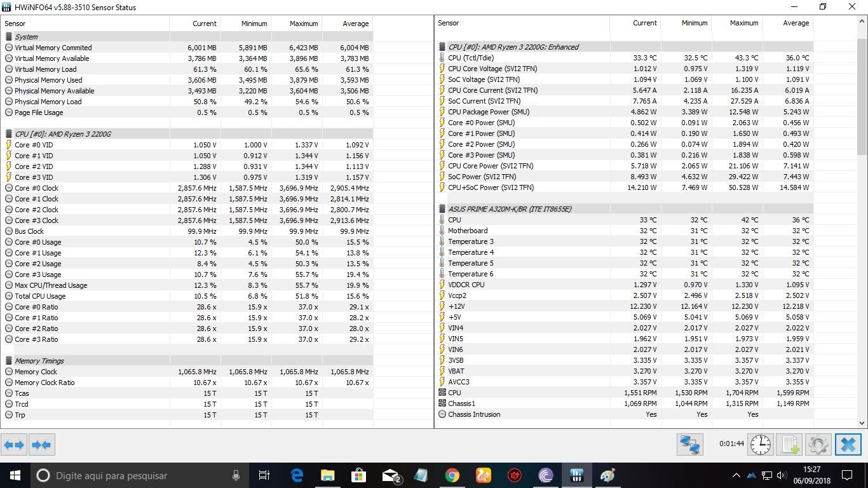The image size is (868, 488).
Task: Open the Paint app in taskbar
Action: click(x=607, y=475)
